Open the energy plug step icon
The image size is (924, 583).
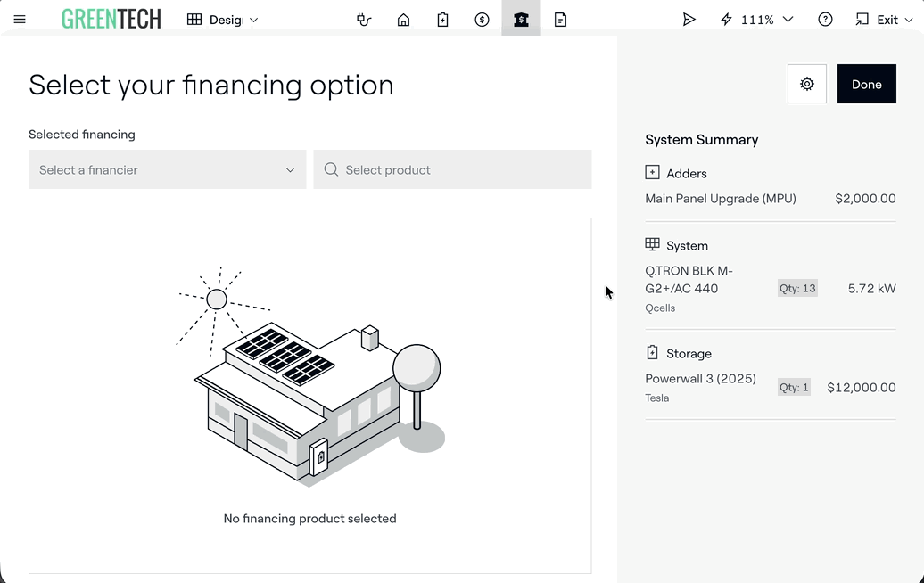(364, 20)
